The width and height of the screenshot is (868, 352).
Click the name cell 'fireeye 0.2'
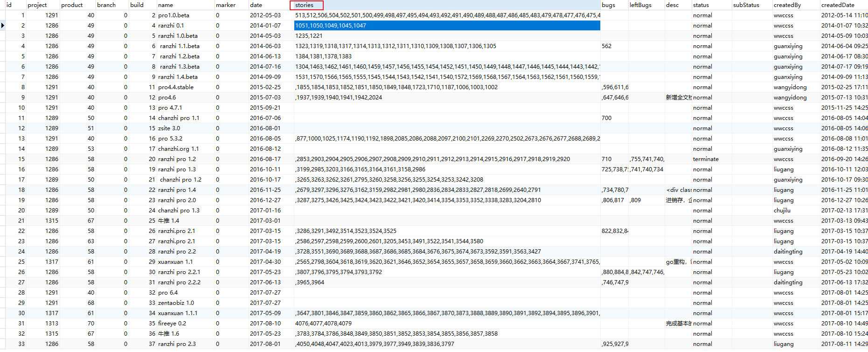point(172,324)
